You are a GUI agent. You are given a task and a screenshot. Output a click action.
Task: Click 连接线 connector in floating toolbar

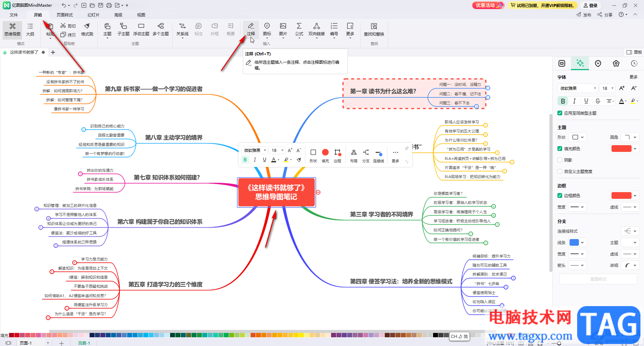[378, 156]
